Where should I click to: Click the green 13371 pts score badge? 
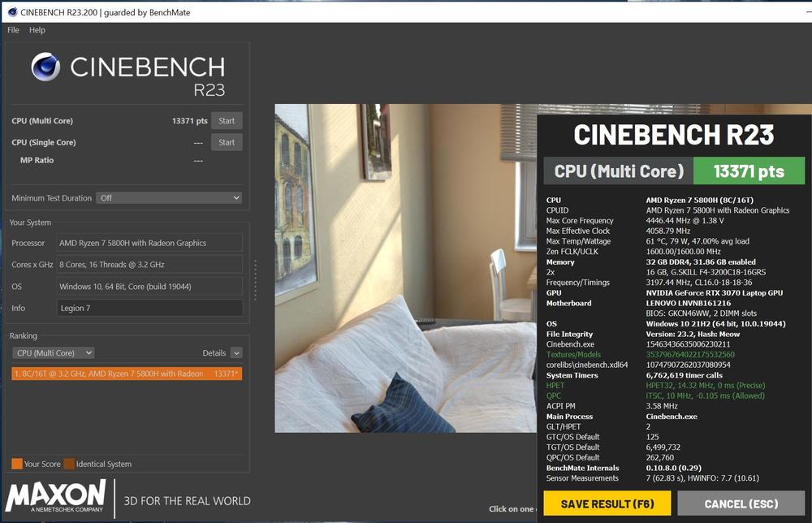tap(749, 171)
